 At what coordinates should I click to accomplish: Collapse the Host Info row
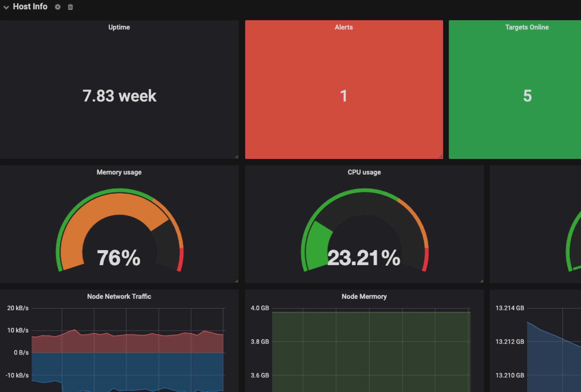click(x=6, y=8)
